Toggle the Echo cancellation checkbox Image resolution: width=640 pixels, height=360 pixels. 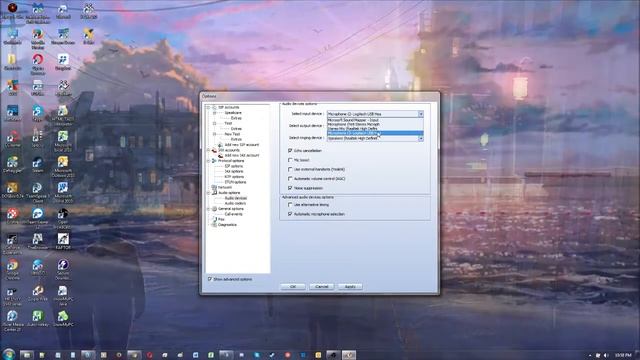coord(290,151)
